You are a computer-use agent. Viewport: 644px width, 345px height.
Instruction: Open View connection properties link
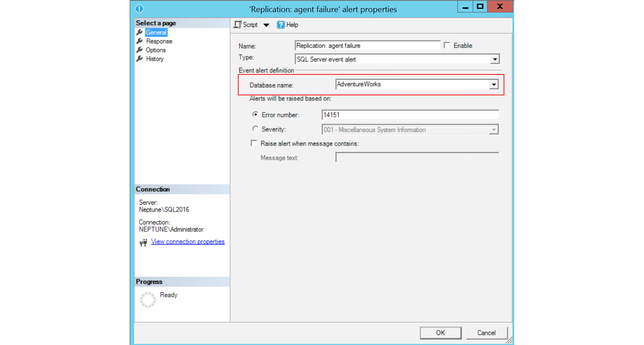click(188, 242)
